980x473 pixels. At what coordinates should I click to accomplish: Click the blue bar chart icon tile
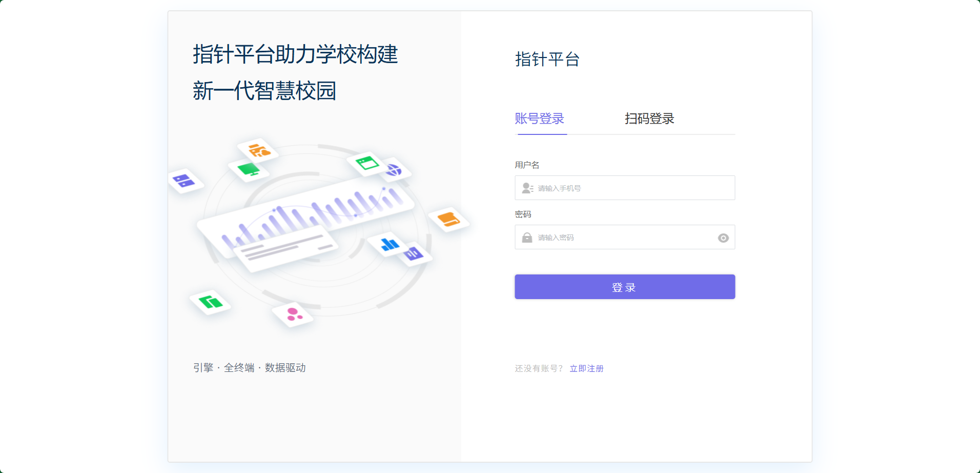pyautogui.click(x=390, y=244)
